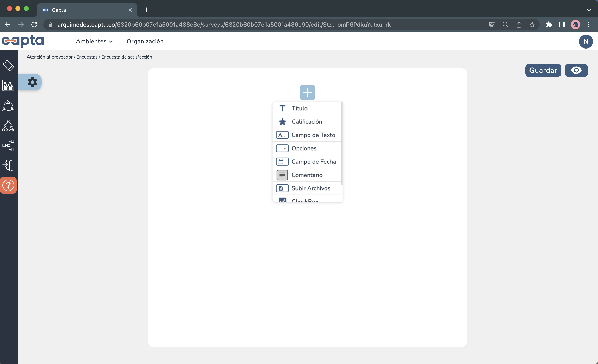This screenshot has width=598, height=364.
Task: Click the Guardar button
Action: tap(543, 70)
